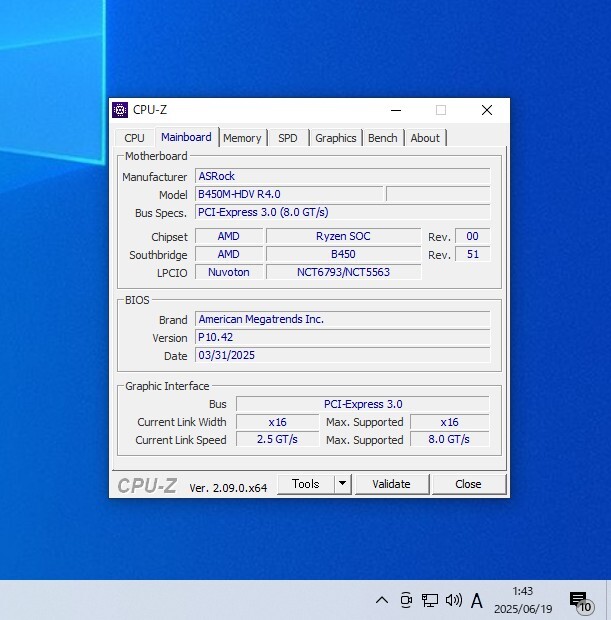Click the LPCIO 'Nuvoton' field
Screen dimensions: 611x620
point(229,272)
